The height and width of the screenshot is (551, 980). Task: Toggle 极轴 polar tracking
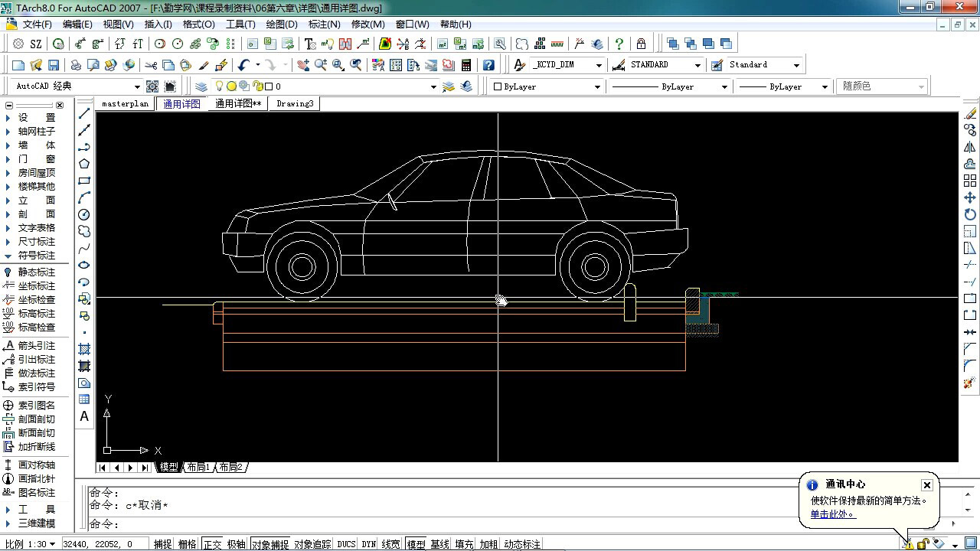237,544
